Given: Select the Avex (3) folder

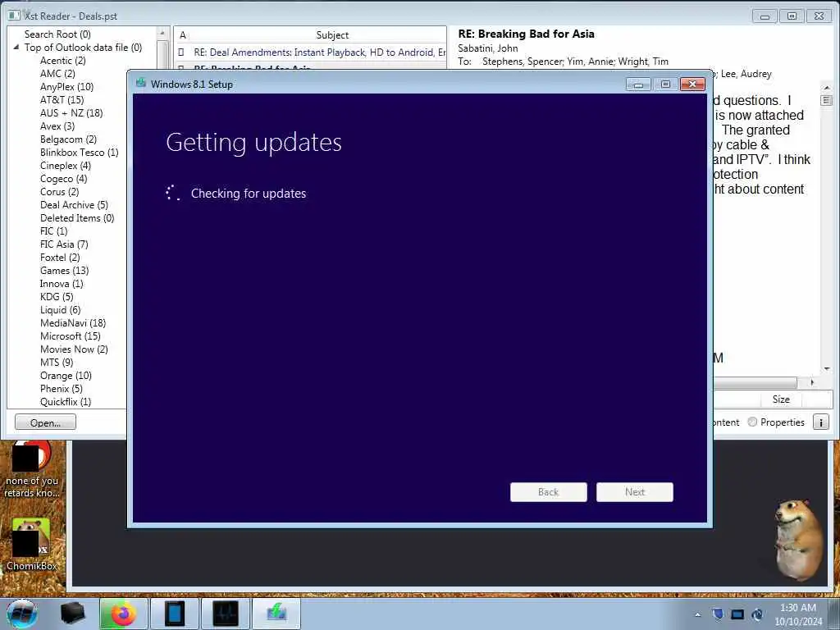Looking at the screenshot, I should (x=57, y=126).
